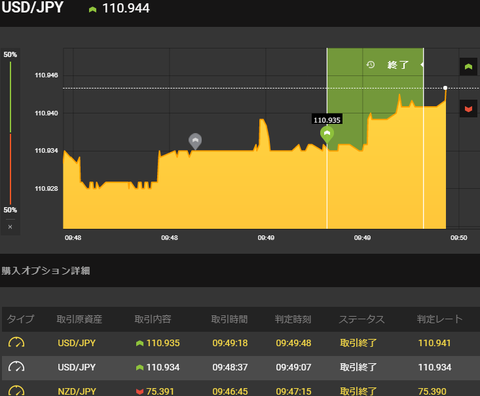Viewport: 480px width, 396px height.
Task: Click the entry rate 75.391
Action: click(x=159, y=391)
